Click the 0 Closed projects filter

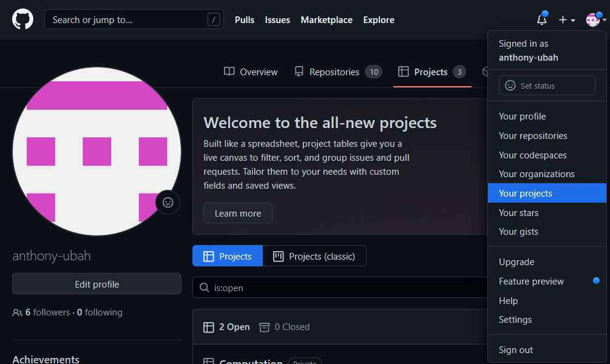(284, 327)
